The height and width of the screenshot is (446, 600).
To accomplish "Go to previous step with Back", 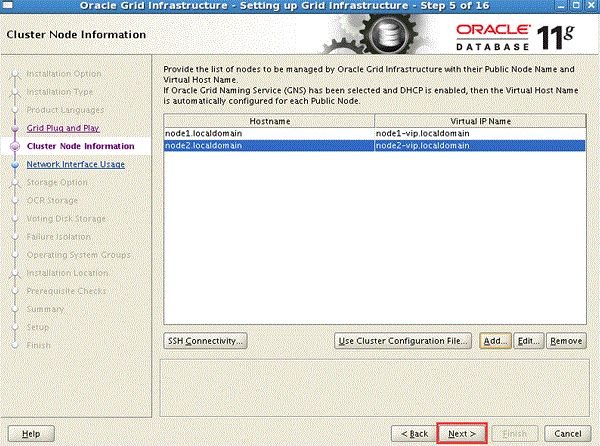I will [x=414, y=433].
